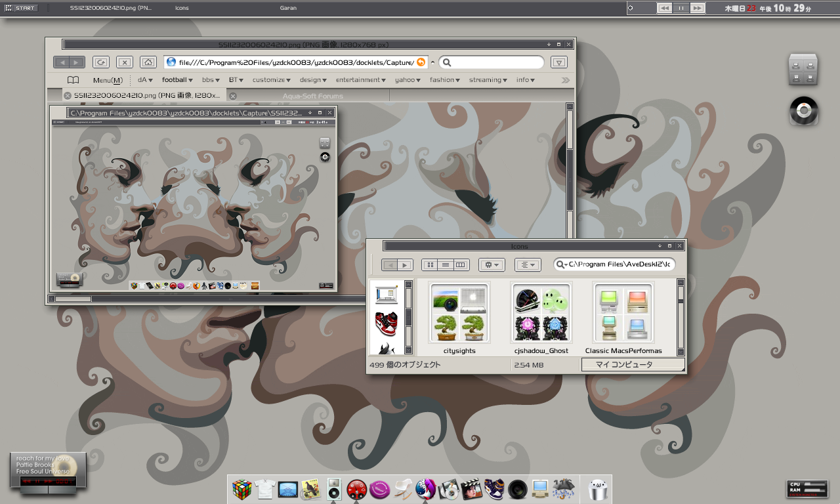This screenshot has height=504, width=840.
Task: Open the drawer cabinet desktop icon
Action: pos(803,70)
